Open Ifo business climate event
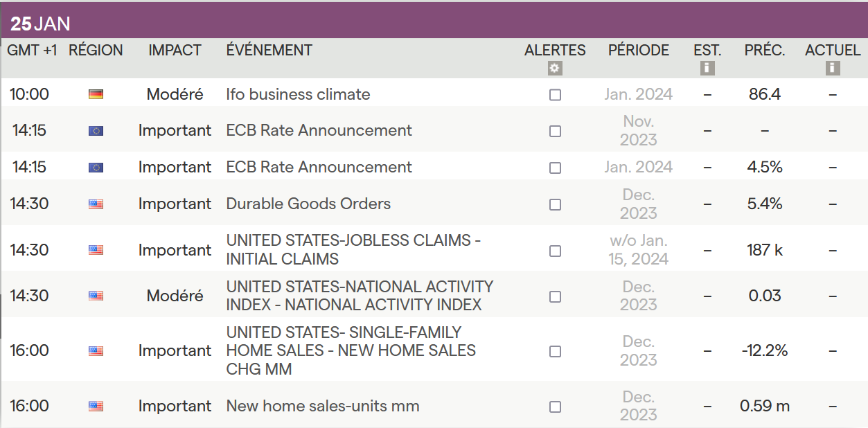 (x=298, y=94)
